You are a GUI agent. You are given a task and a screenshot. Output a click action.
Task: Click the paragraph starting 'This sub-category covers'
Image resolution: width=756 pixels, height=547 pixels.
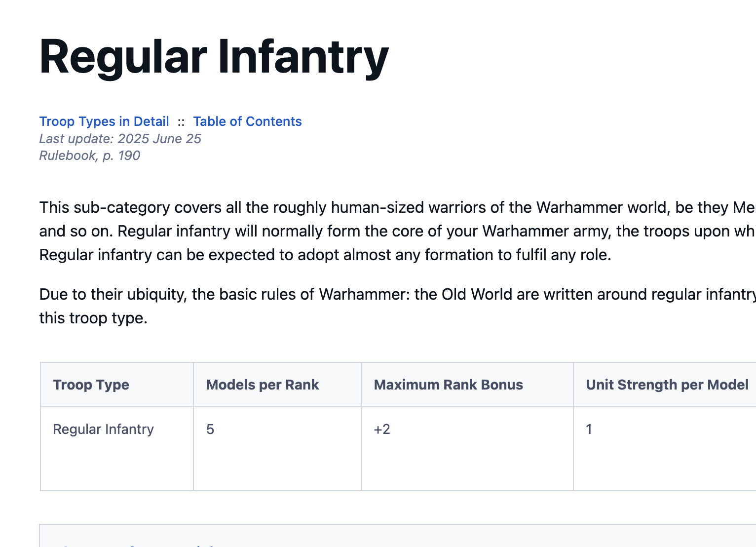click(x=398, y=231)
